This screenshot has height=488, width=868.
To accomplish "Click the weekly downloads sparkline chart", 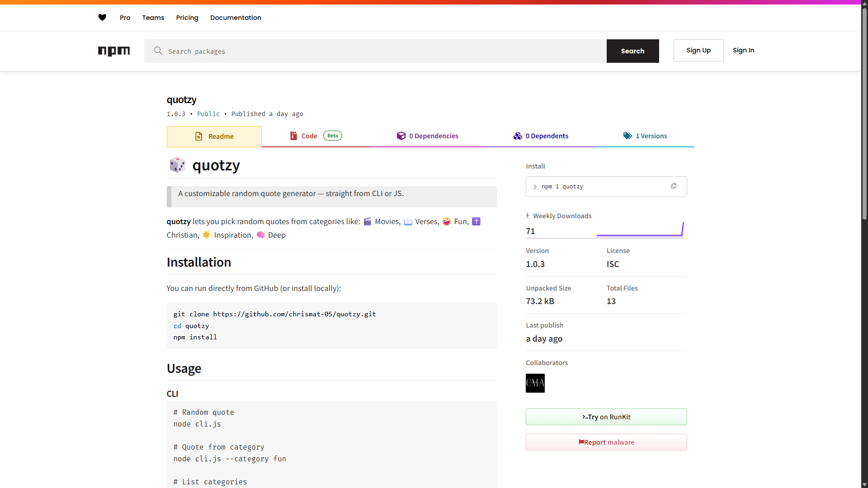I will tap(640, 229).
